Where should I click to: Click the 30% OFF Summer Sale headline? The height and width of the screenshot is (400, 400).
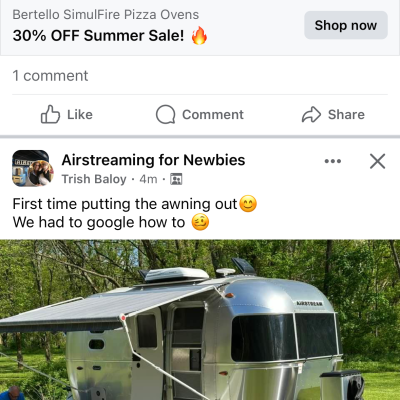(x=98, y=35)
